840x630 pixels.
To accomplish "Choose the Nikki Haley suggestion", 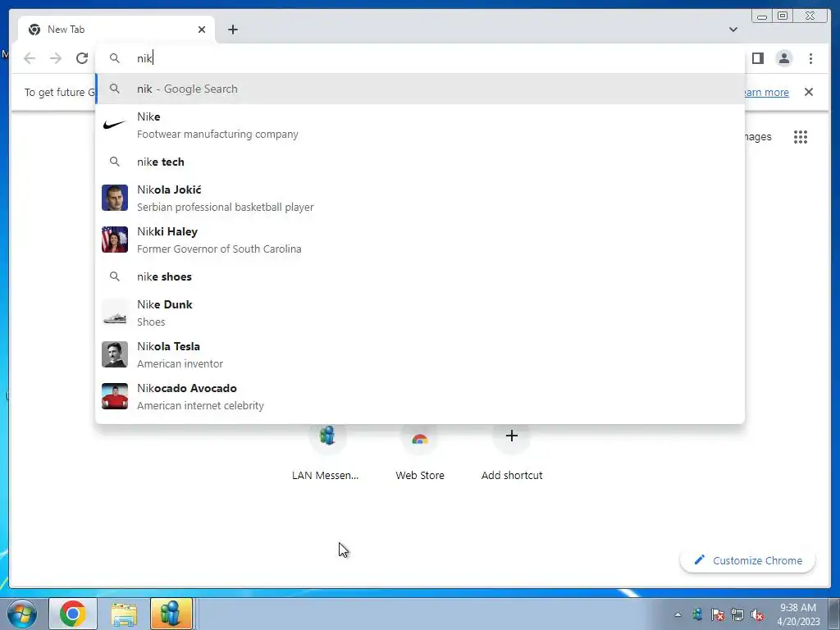I will point(420,240).
